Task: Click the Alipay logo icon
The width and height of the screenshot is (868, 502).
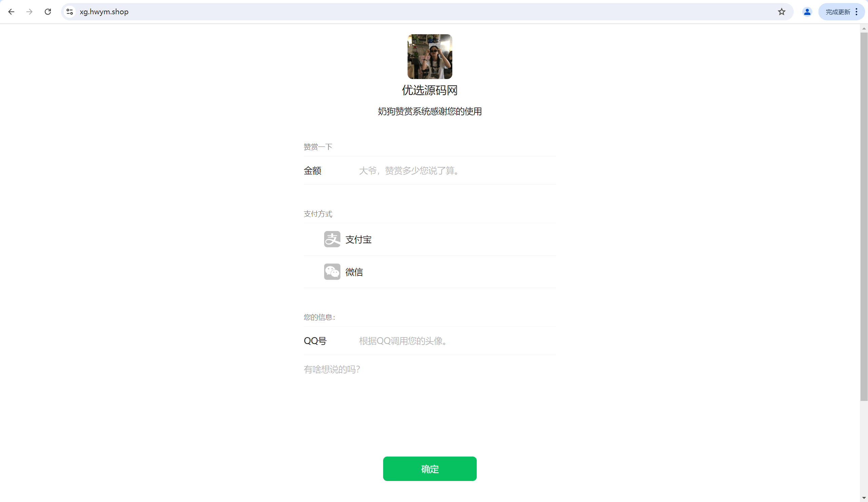Action: [x=332, y=239]
